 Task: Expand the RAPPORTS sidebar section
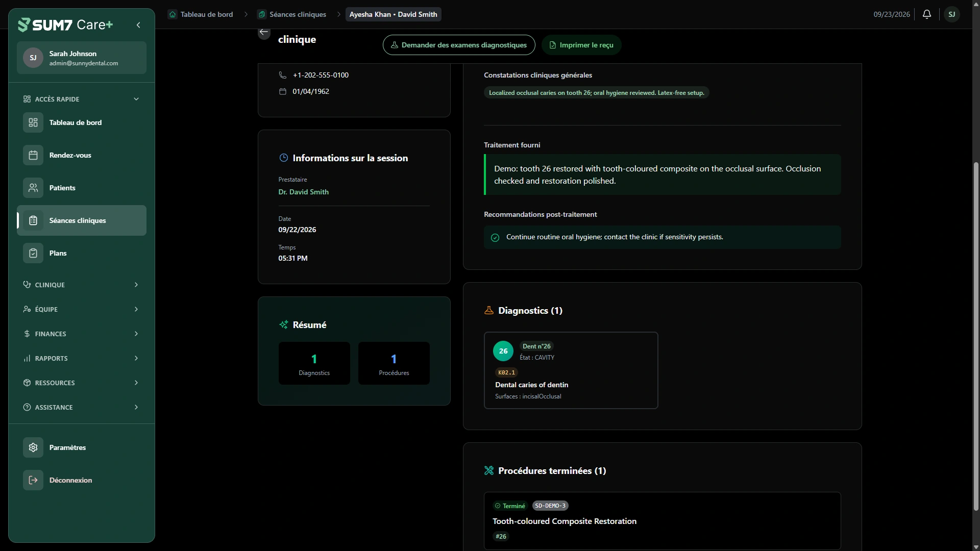82,358
